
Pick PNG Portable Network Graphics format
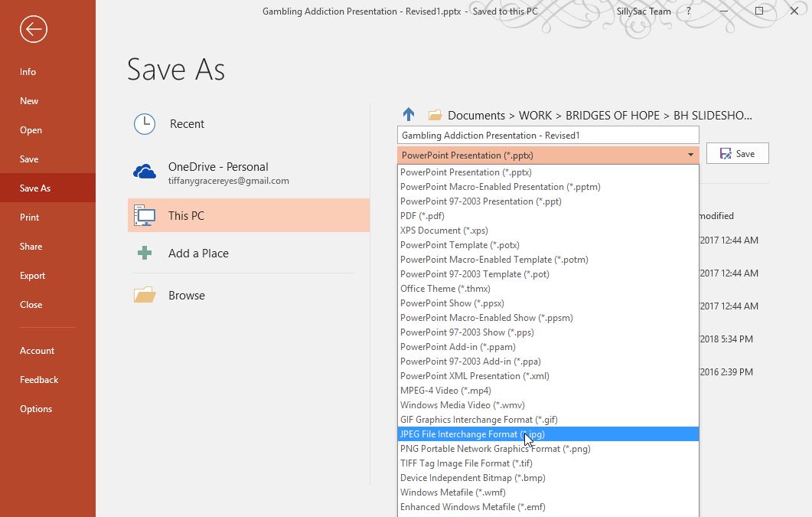click(x=495, y=449)
